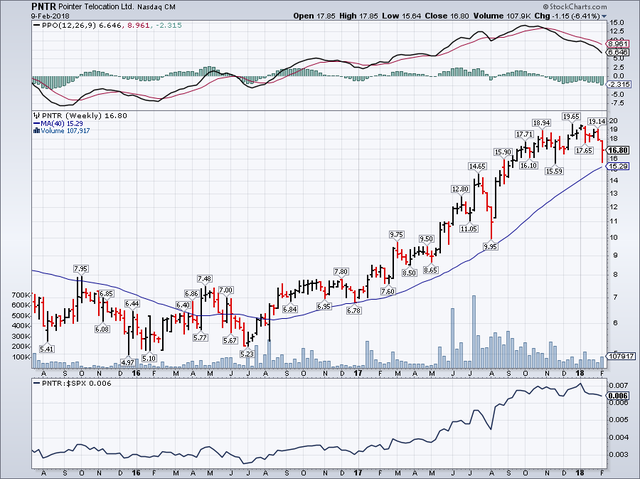Click the Open 17.85 value

click(314, 16)
